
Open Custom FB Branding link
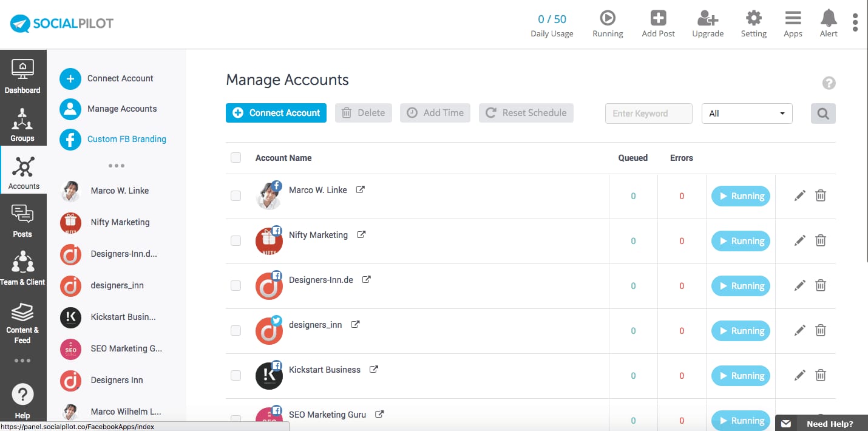(x=113, y=139)
